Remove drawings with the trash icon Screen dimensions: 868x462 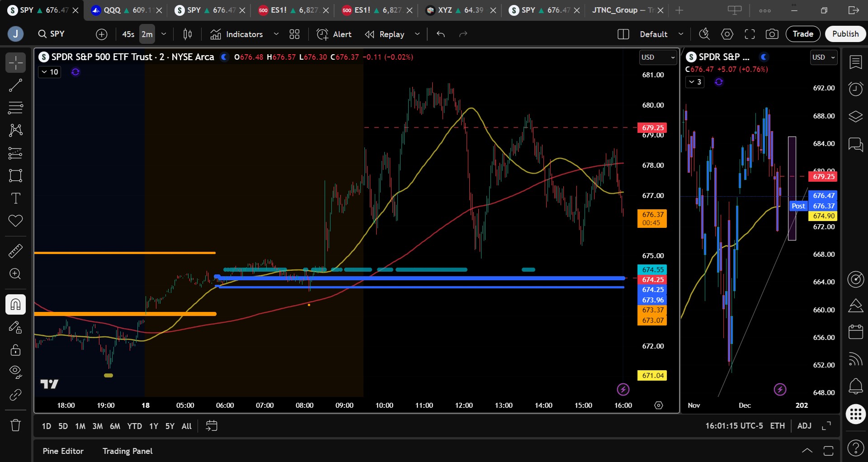pos(15,425)
